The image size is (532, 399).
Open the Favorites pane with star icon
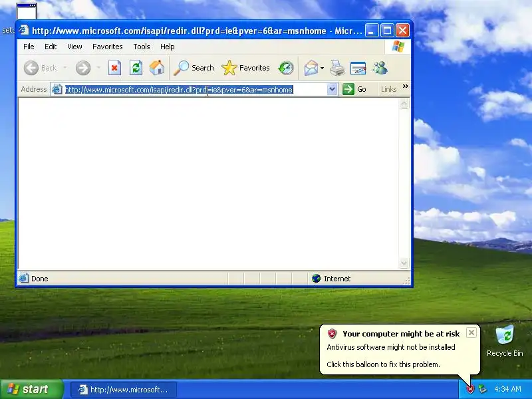245,68
